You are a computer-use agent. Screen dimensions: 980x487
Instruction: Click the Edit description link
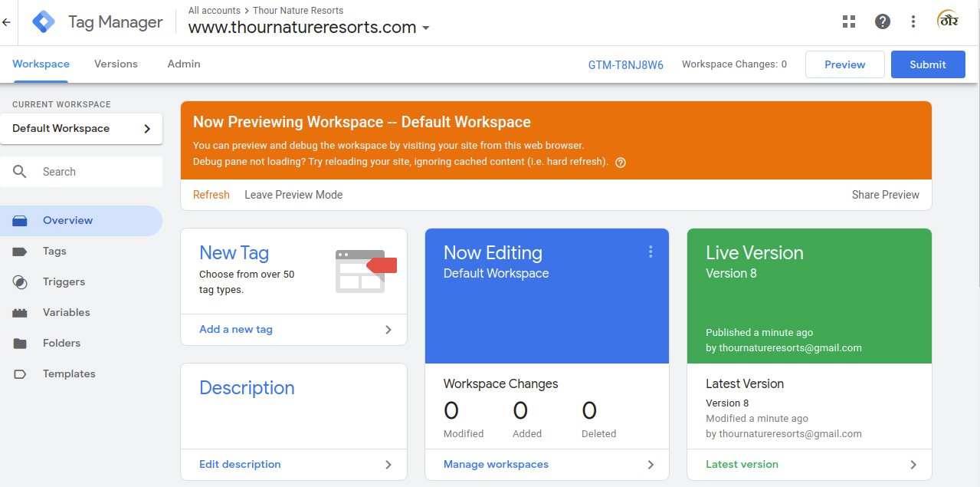coord(240,465)
